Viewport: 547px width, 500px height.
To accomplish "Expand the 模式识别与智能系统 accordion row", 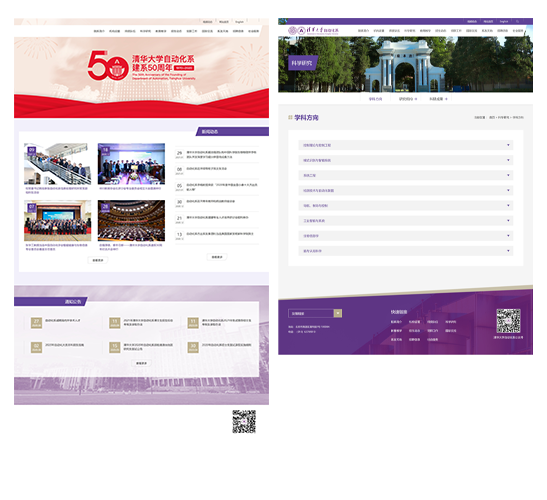I will click(x=405, y=160).
